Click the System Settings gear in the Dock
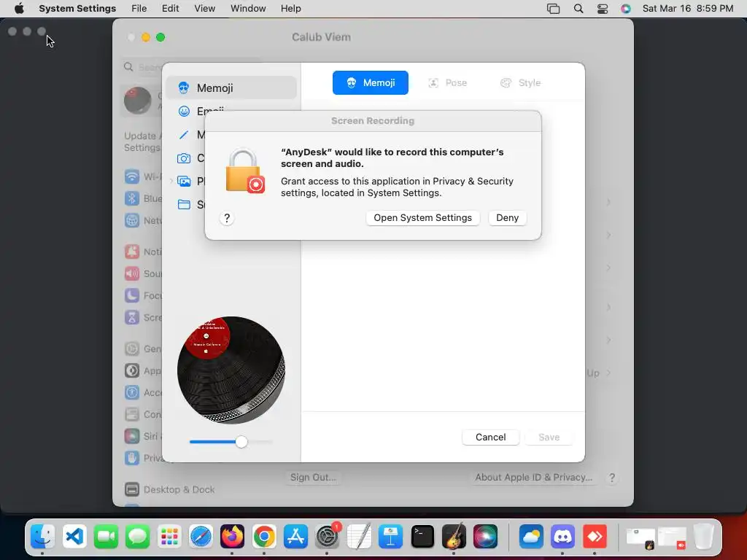The image size is (747, 560). point(327,537)
